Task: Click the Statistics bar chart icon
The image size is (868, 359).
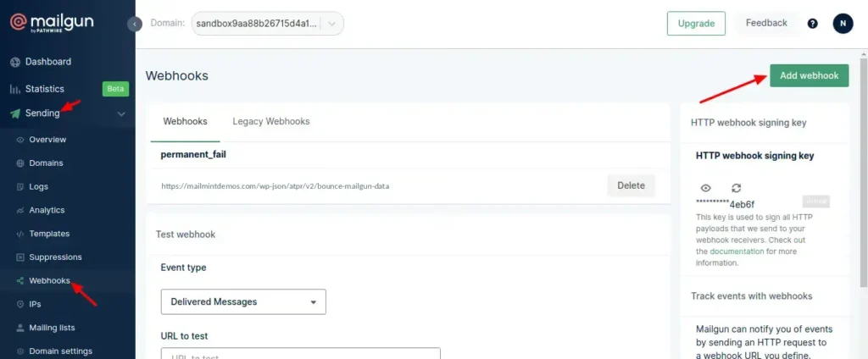Action: click(15, 89)
